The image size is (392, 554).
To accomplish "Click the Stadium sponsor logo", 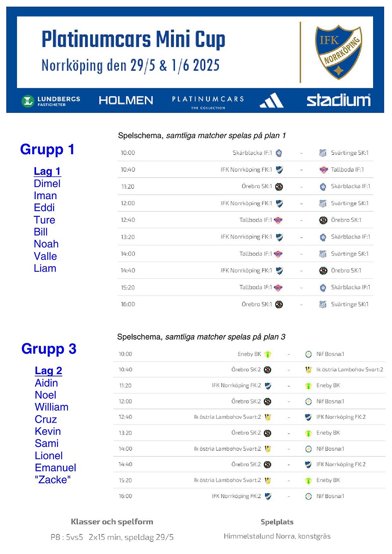I will click(x=338, y=100).
